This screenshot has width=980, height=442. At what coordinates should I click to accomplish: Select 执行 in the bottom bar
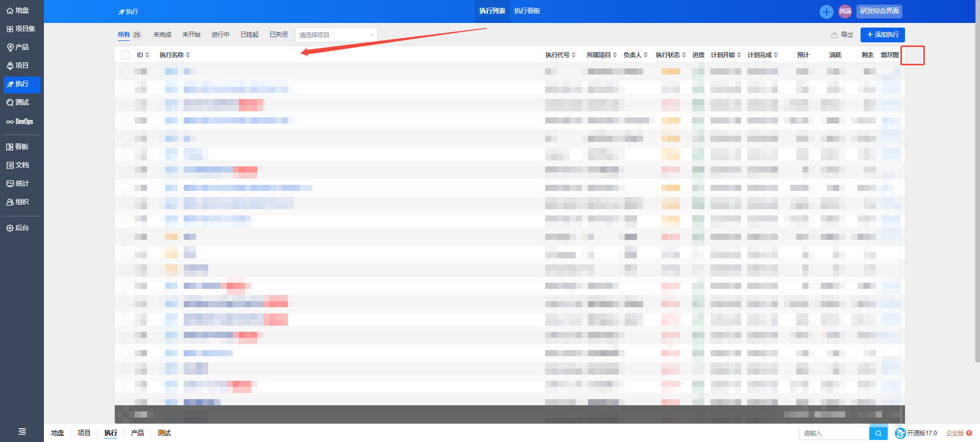pos(111,433)
